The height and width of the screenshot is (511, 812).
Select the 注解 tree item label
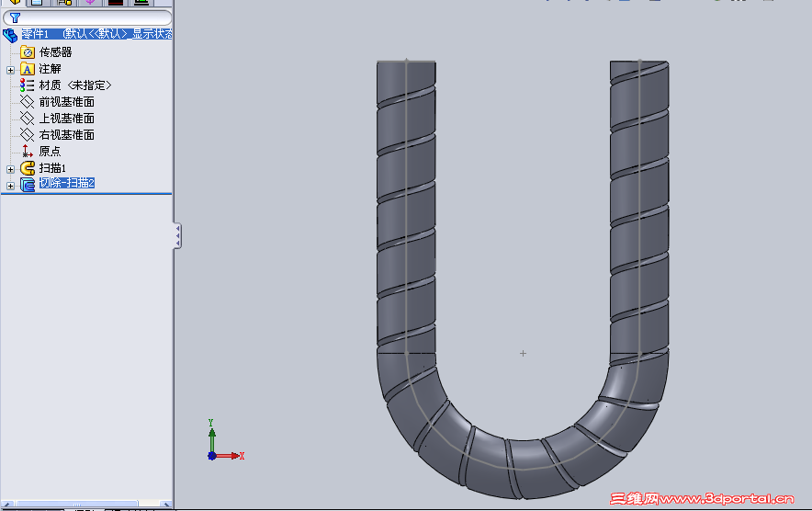click(x=51, y=68)
